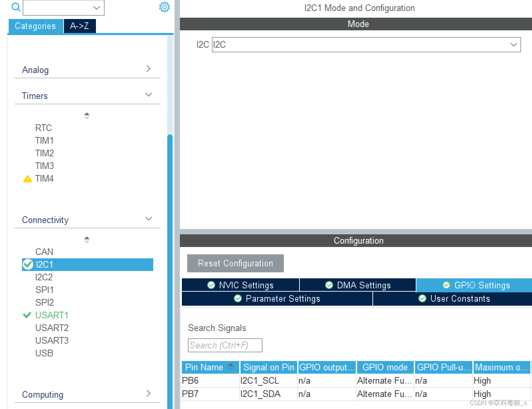Click the DMA Settings check icon
The image size is (532, 409).
(x=329, y=285)
